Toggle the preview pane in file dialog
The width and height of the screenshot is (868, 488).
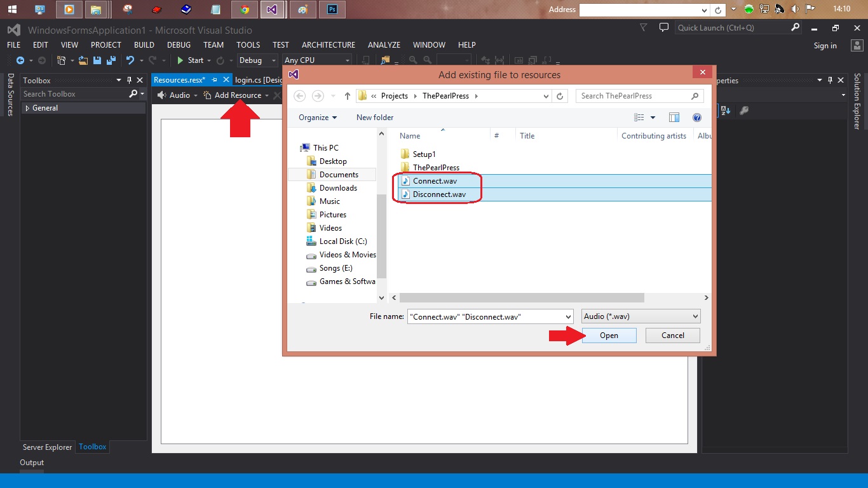click(x=674, y=118)
